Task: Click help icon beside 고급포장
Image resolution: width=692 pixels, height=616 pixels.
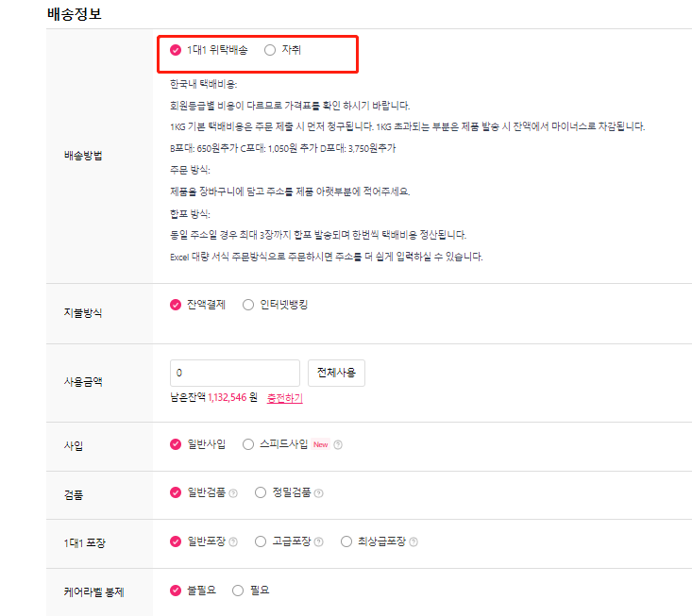Action: point(319,541)
